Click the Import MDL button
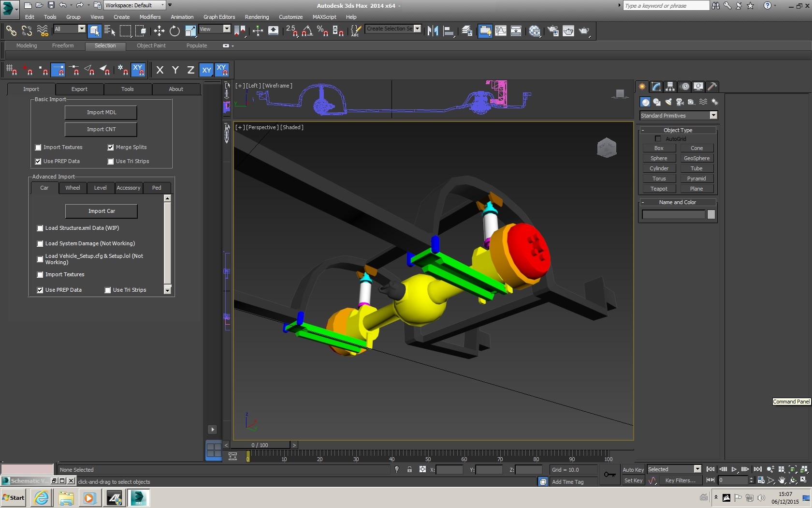Screen dimensions: 812x508 point(101,112)
